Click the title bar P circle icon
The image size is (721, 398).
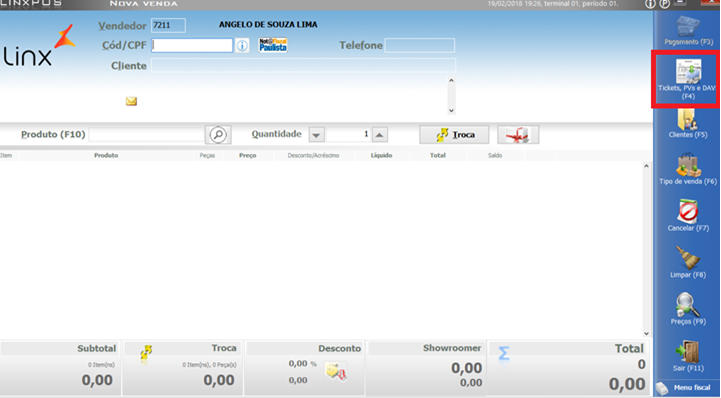click(x=665, y=4)
